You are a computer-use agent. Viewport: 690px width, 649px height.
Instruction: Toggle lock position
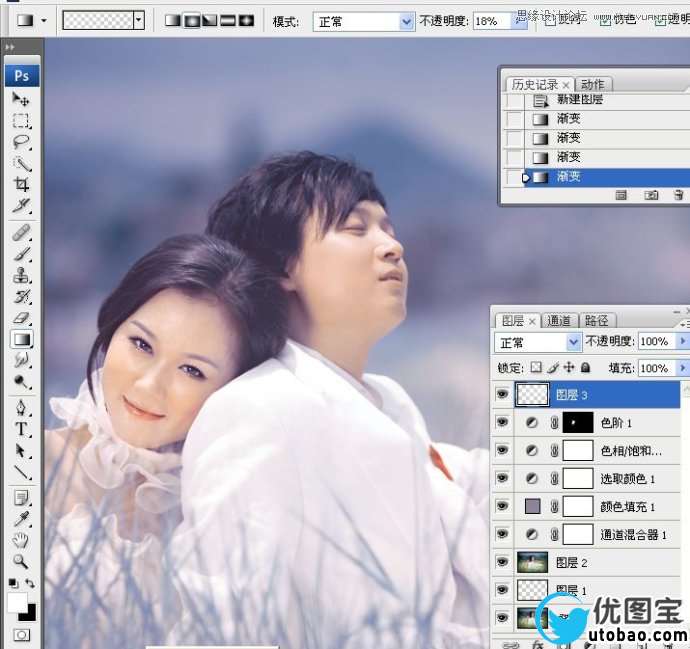coord(569,367)
